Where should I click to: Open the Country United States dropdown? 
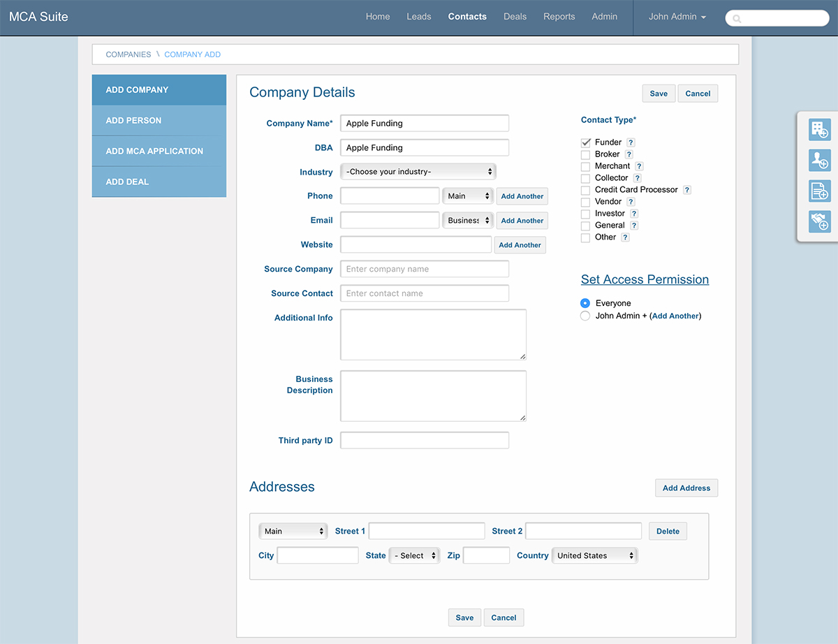[595, 556]
